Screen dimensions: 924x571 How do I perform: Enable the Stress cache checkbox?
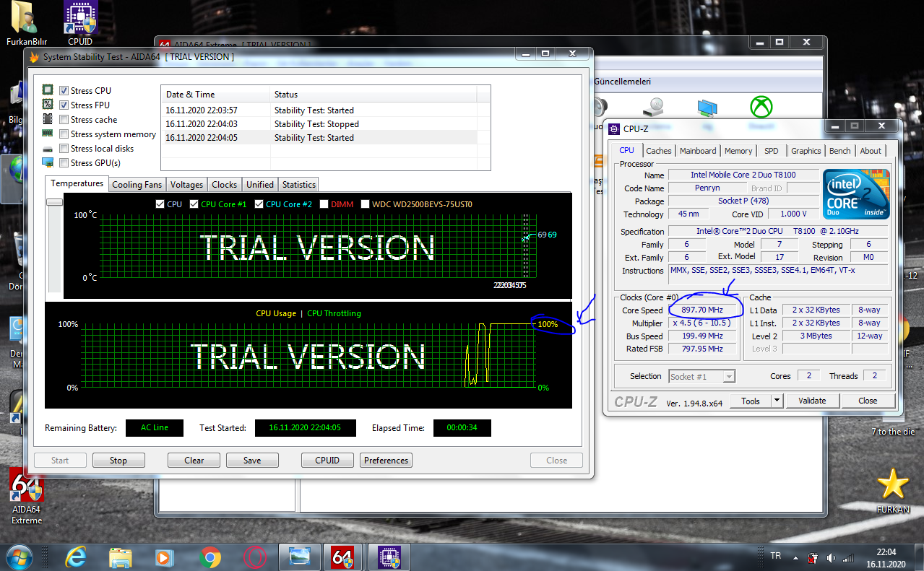pyautogui.click(x=64, y=120)
